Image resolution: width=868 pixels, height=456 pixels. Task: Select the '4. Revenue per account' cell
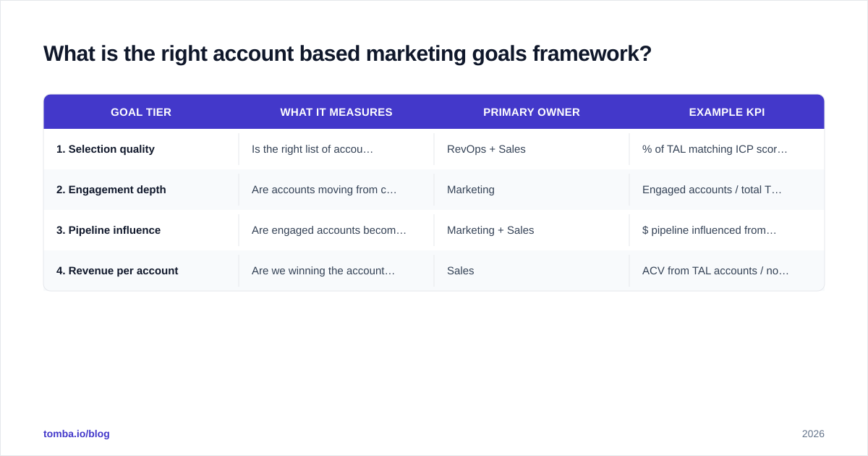point(141,271)
